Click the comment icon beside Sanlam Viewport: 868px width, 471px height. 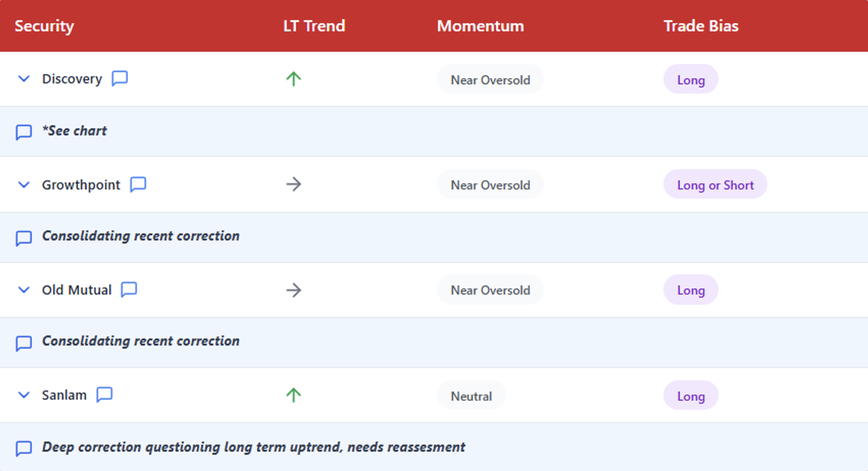tap(104, 395)
